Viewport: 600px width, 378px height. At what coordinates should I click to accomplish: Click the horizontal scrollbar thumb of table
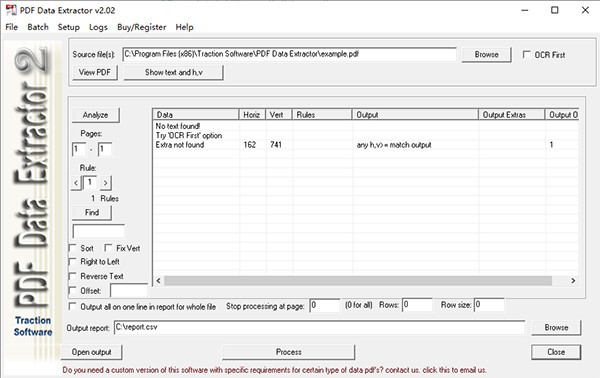(x=358, y=281)
